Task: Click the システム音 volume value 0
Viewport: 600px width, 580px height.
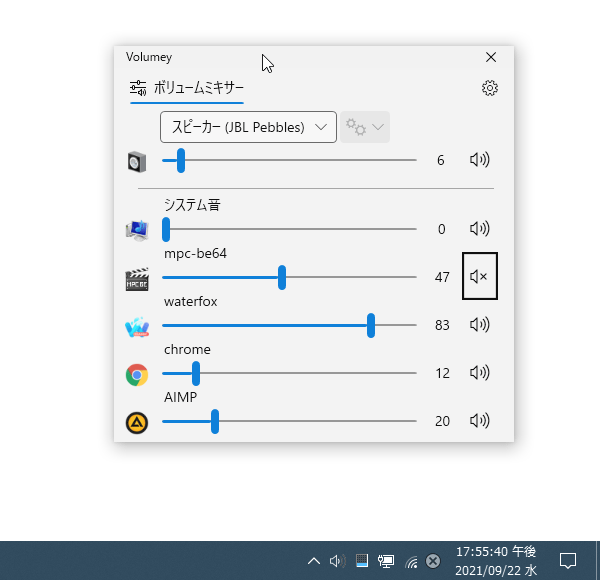Action: (x=442, y=229)
